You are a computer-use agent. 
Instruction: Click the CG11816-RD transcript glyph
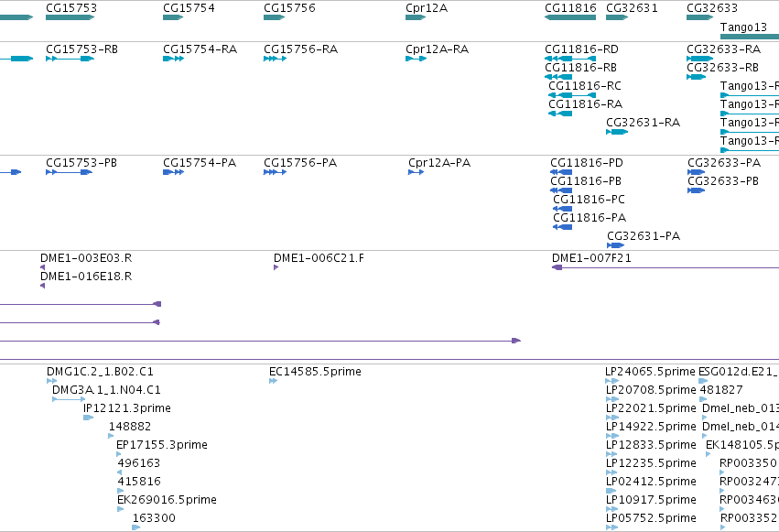[x=570, y=59]
